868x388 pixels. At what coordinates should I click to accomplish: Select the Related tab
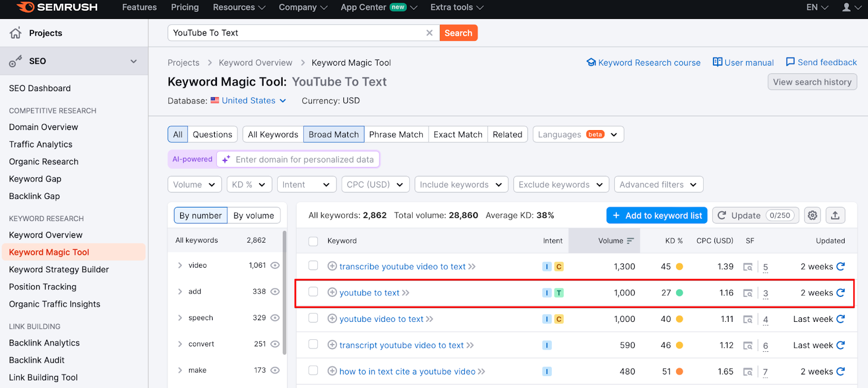click(507, 134)
